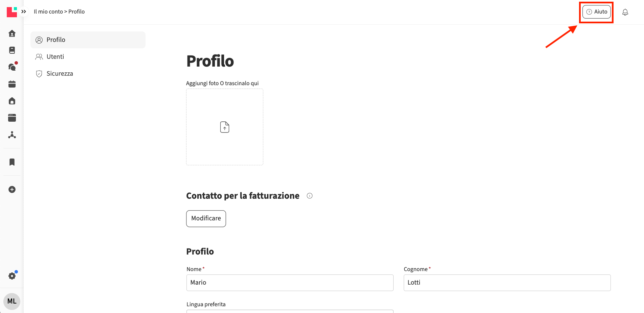Open the settings gear with blue dot
Viewport: 644px width, 313px height.
click(x=12, y=275)
